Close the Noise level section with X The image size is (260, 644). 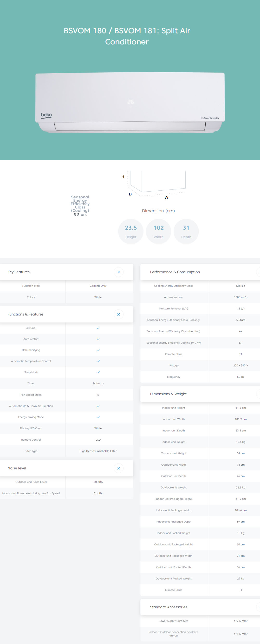point(118,468)
